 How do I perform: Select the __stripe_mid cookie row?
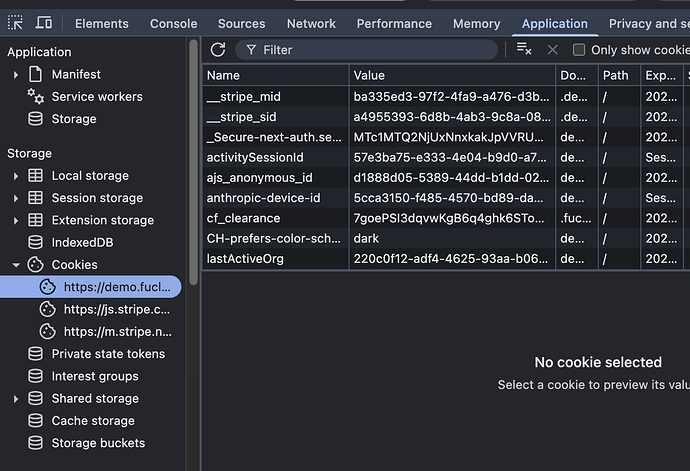(x=446, y=96)
